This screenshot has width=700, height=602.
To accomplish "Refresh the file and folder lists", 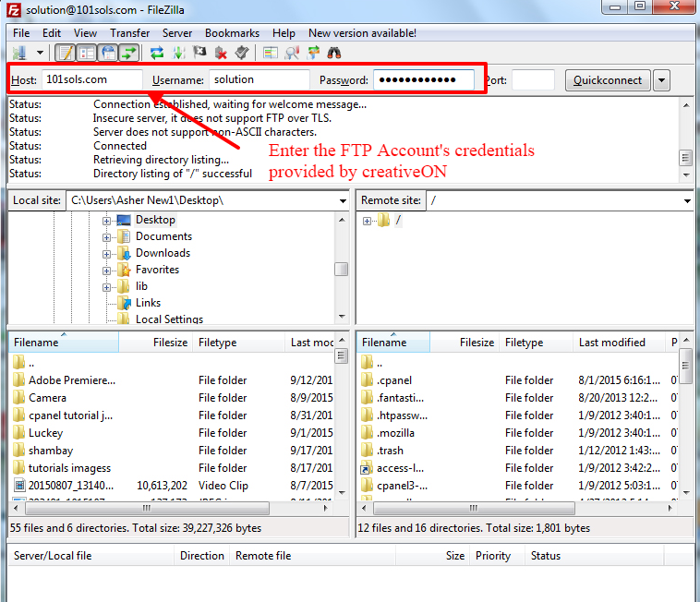I will click(157, 54).
